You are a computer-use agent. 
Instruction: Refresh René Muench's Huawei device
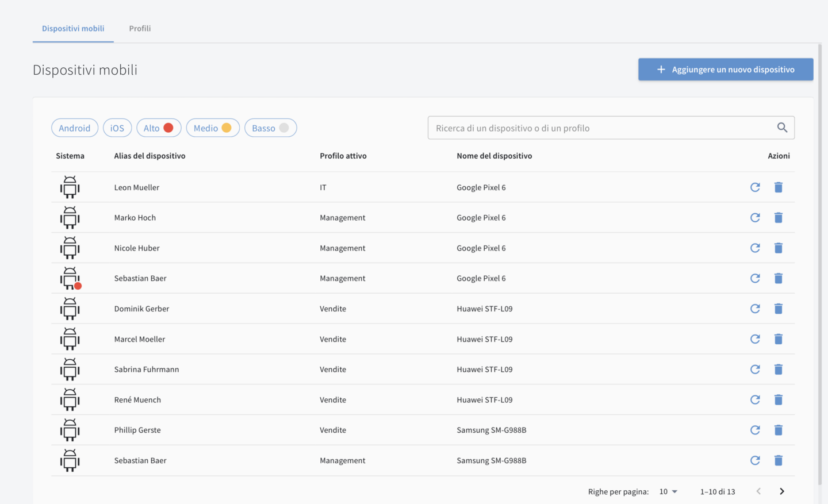coord(755,400)
